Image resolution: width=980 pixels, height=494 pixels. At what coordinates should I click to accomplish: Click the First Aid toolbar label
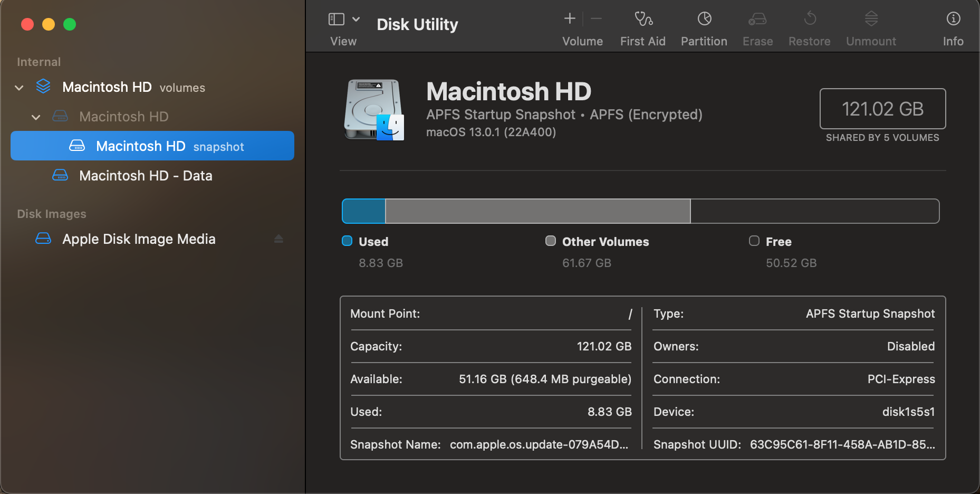coord(643,41)
